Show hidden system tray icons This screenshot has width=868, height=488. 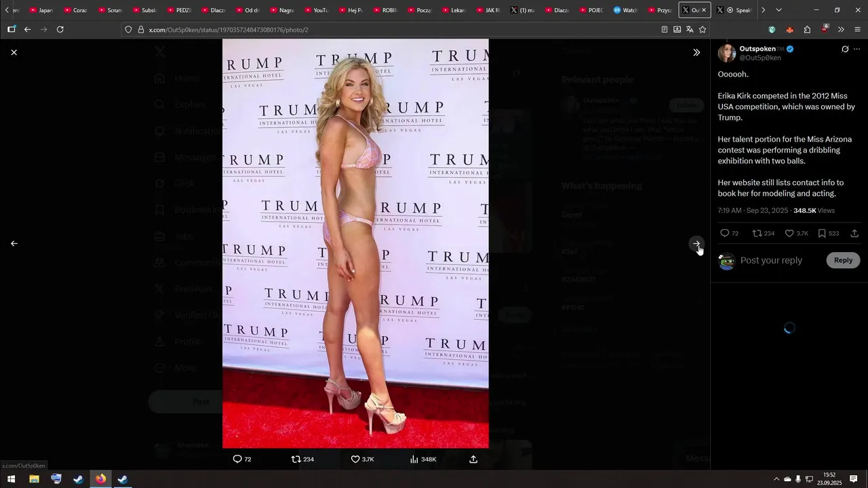776,479
